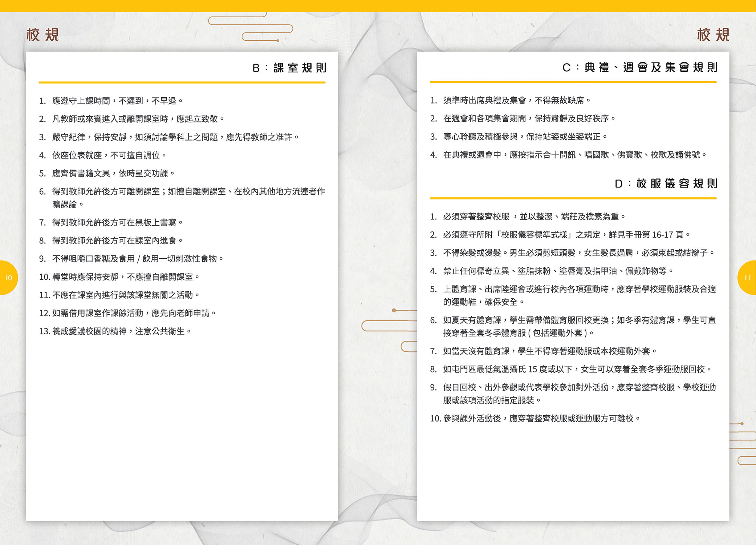
Task: Click page number 10 yellow circle
Action: click(8, 278)
